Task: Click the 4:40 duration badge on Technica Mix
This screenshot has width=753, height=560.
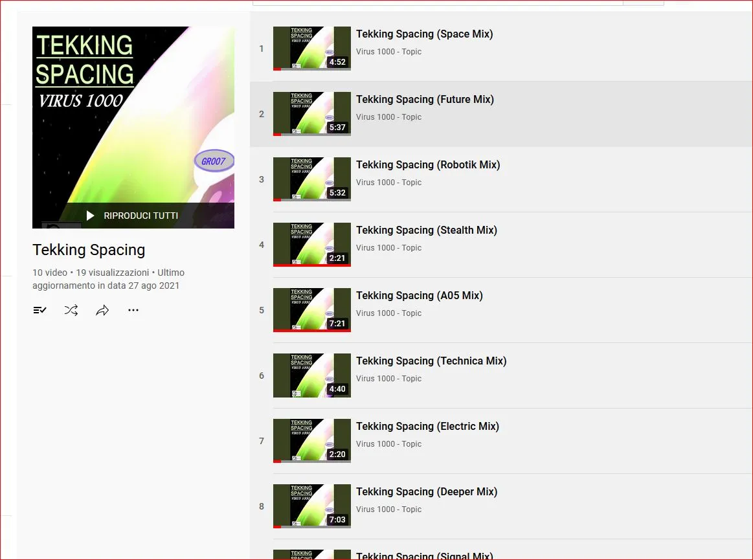Action: tap(337, 388)
